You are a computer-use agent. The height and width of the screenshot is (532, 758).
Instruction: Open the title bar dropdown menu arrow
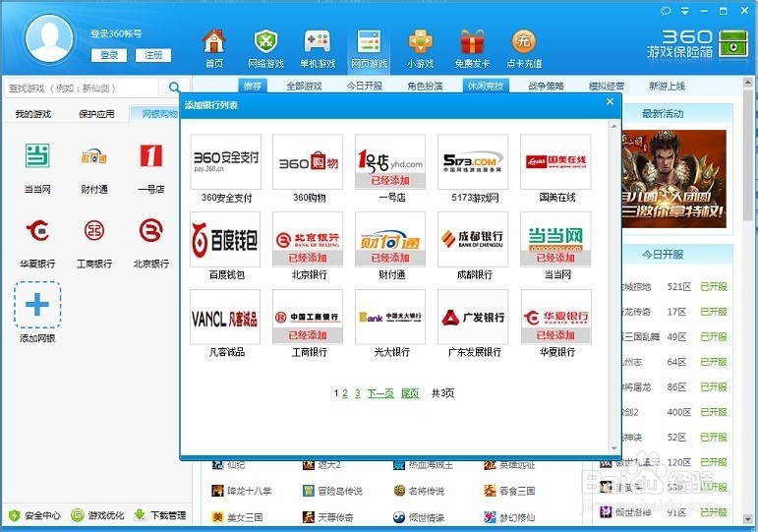point(684,11)
